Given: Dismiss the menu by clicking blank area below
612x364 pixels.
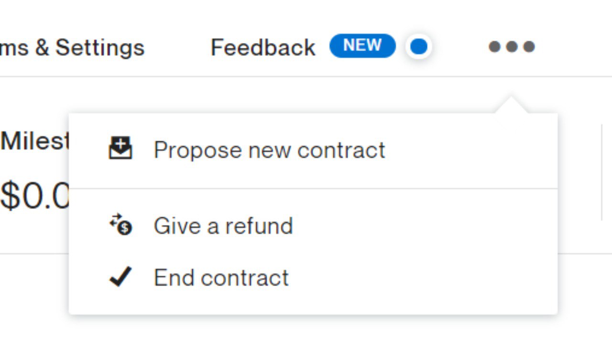Looking at the screenshot, I should tap(306, 340).
